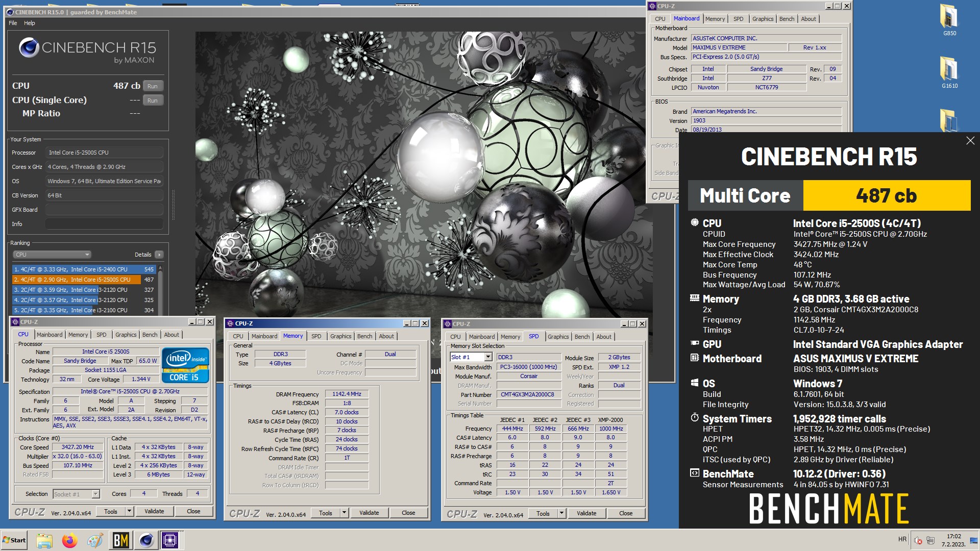The width and height of the screenshot is (980, 551).
Task: Open Windows Explorer folder icon on taskbar
Action: [x=44, y=540]
